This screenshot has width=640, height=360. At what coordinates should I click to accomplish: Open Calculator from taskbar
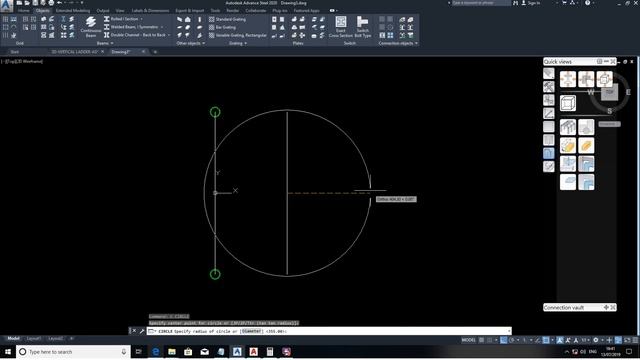point(270,351)
